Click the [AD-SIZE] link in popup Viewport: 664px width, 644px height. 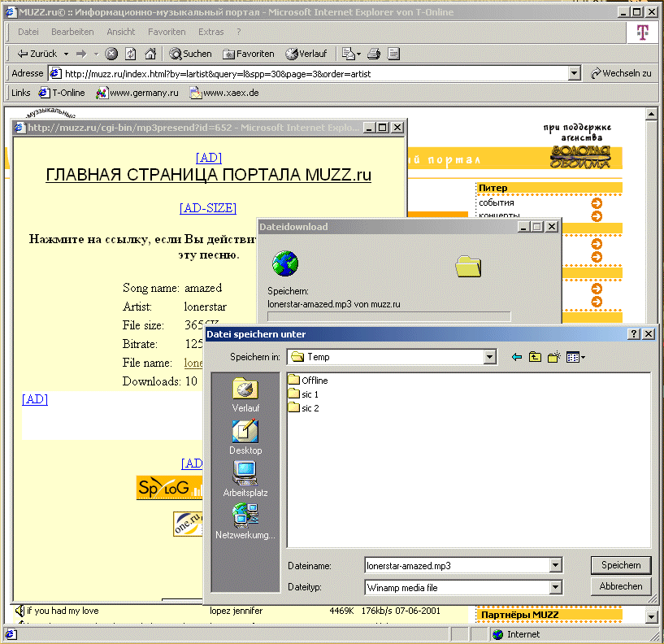[208, 208]
